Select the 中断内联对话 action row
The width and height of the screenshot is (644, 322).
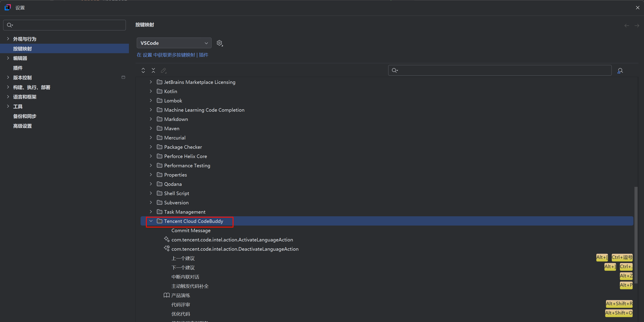tap(387, 277)
